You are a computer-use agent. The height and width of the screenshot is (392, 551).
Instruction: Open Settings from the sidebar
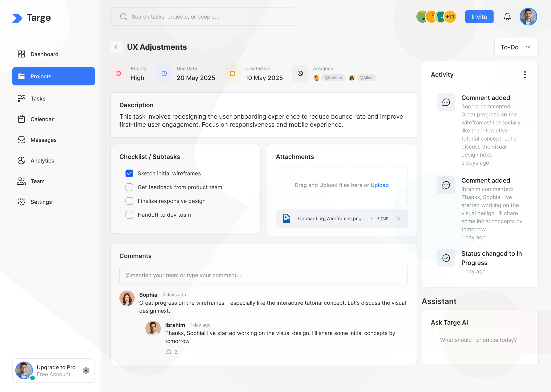(41, 202)
